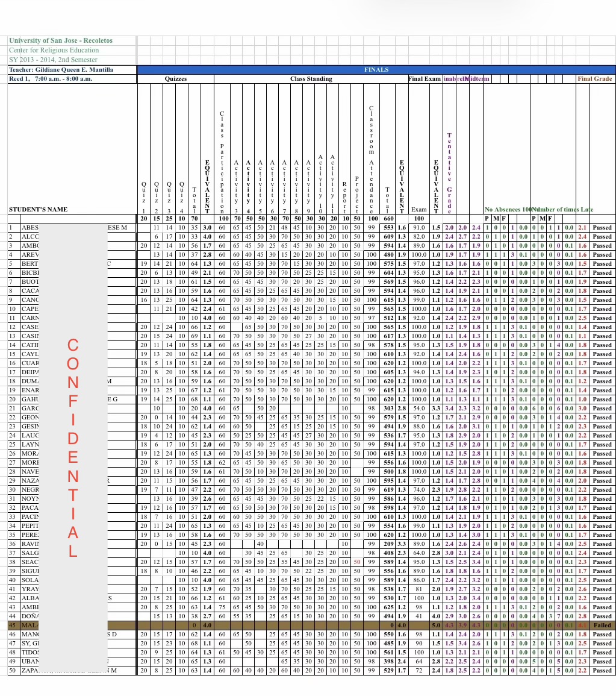Viewport: 616px width, 696px height.
Task: Select total "538" in the YRAY row
Action: [388, 589]
